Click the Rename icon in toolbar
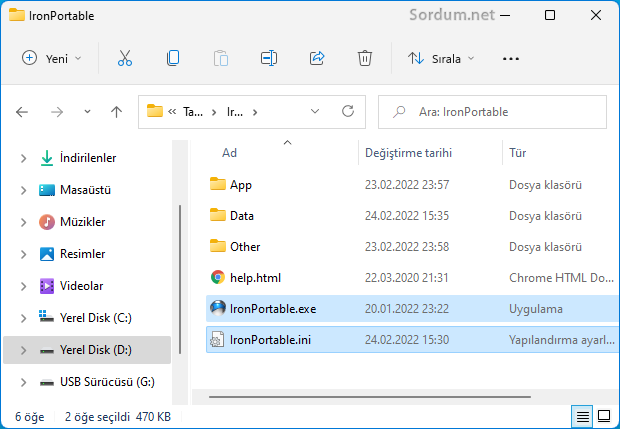The height and width of the screenshot is (429, 620). 269,59
